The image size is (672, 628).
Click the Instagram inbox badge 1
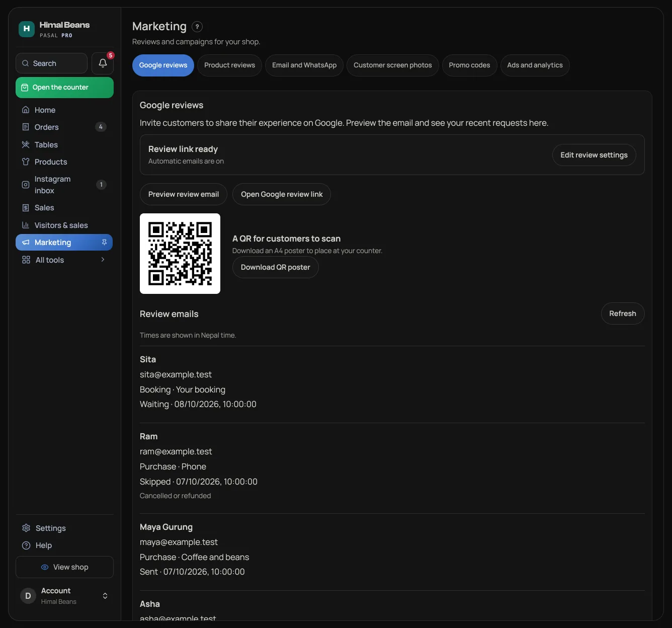[101, 185]
